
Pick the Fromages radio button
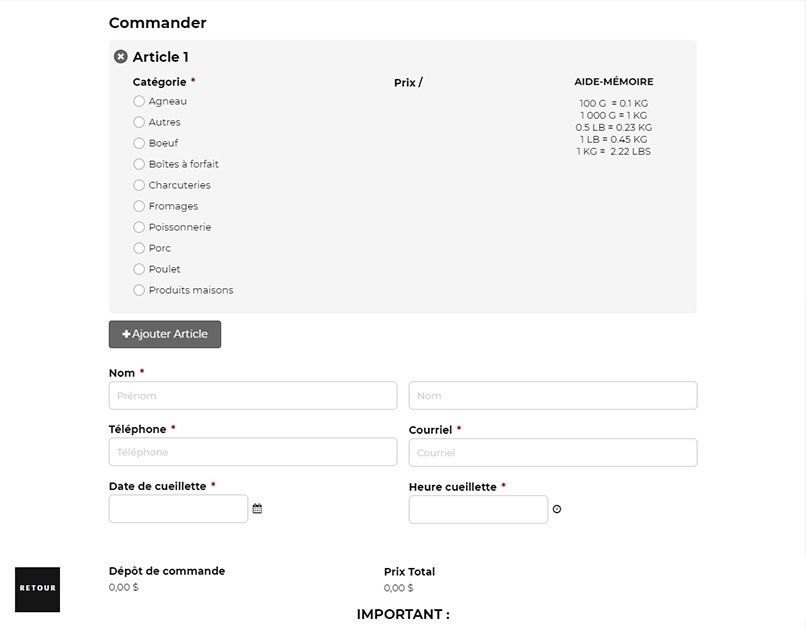(139, 206)
